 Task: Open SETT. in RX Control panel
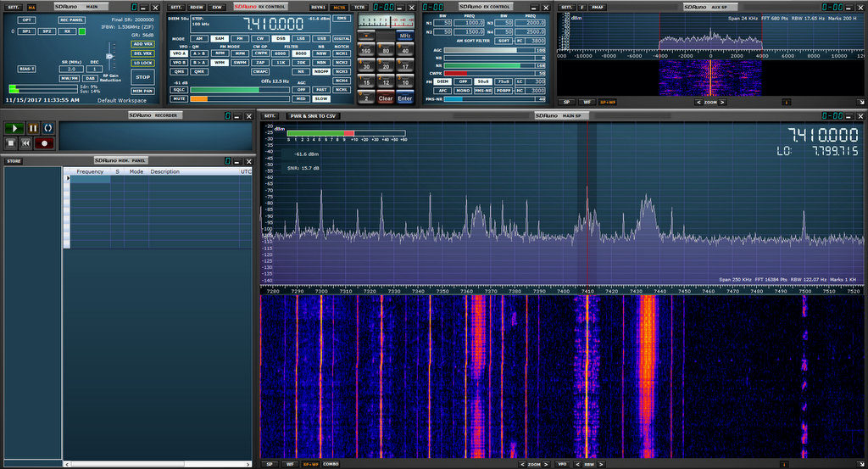(175, 7)
